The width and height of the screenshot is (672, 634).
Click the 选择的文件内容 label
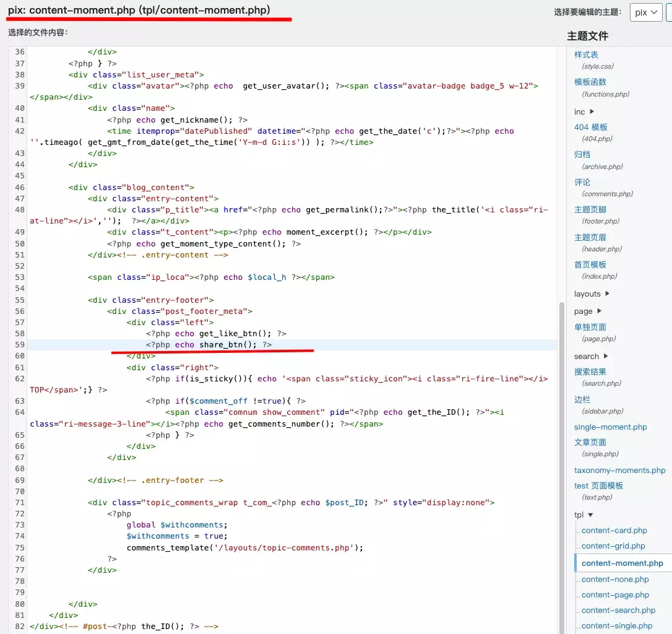38,32
